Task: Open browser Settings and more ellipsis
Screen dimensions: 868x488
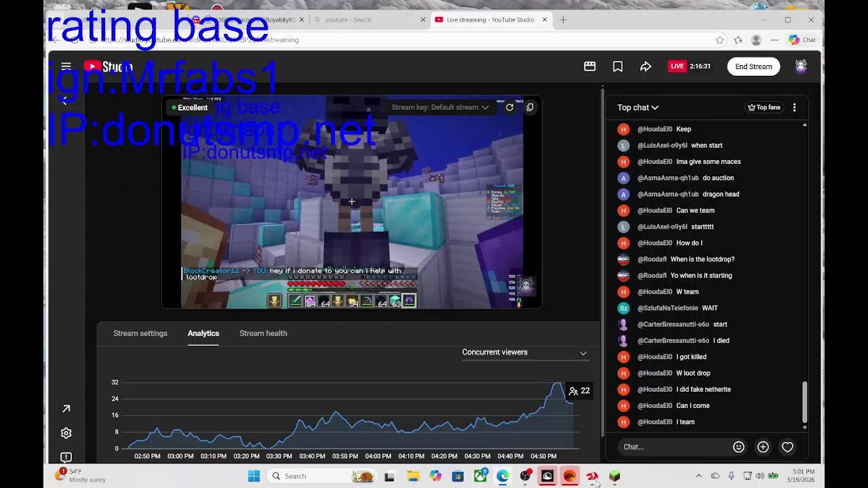Action: (774, 40)
